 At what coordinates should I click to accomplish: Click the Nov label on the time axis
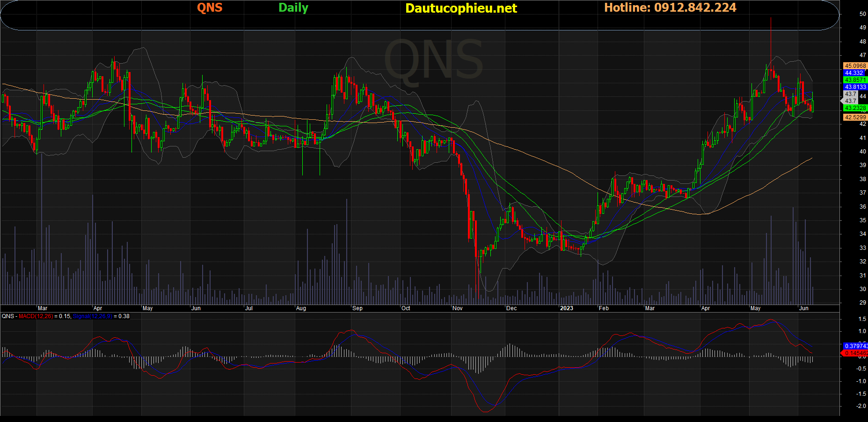457,308
